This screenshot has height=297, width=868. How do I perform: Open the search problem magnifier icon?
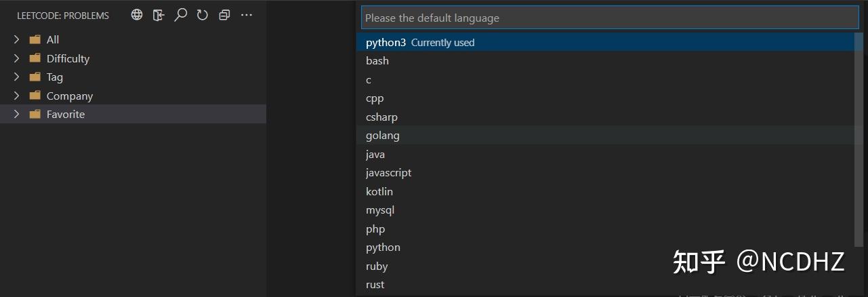tap(180, 15)
